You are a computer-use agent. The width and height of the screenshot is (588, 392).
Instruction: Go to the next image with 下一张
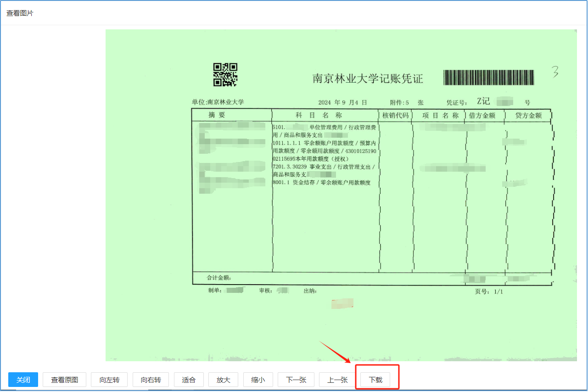pos(296,380)
